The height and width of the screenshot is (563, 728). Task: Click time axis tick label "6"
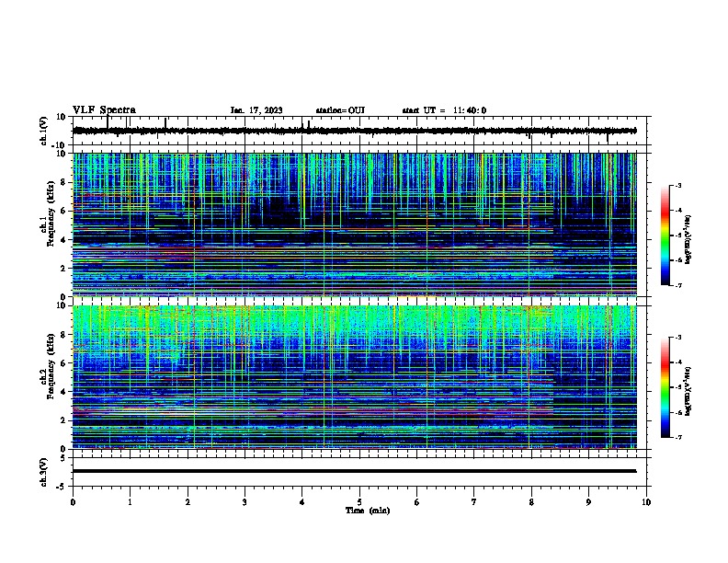click(x=417, y=502)
